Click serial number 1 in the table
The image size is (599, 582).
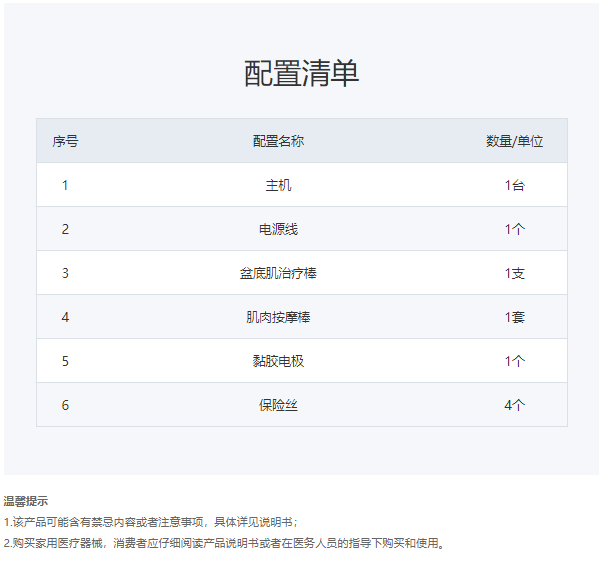pos(65,185)
